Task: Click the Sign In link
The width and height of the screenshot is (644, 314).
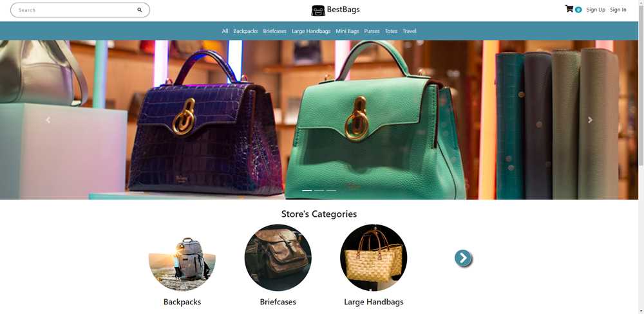Action: (618, 10)
